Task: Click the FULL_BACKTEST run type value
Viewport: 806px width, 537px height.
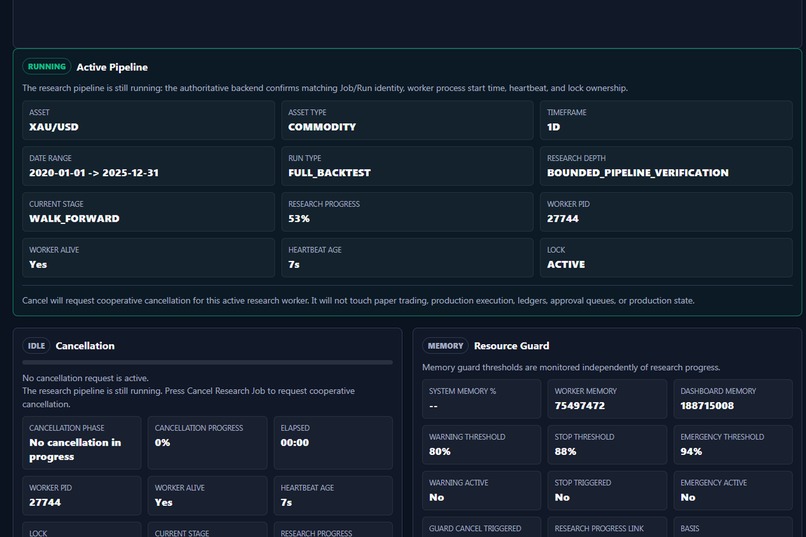Action: [x=329, y=173]
